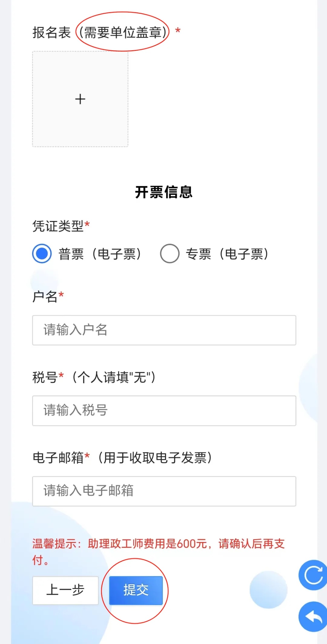The image size is (327, 644).
Task: Click the circled 需要单位盖章 note
Action: pyautogui.click(x=123, y=32)
